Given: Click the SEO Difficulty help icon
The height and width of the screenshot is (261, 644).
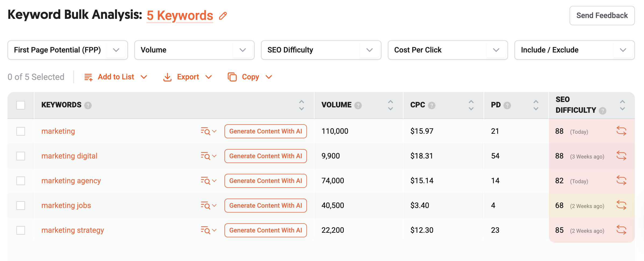Looking at the screenshot, I should coord(603,111).
